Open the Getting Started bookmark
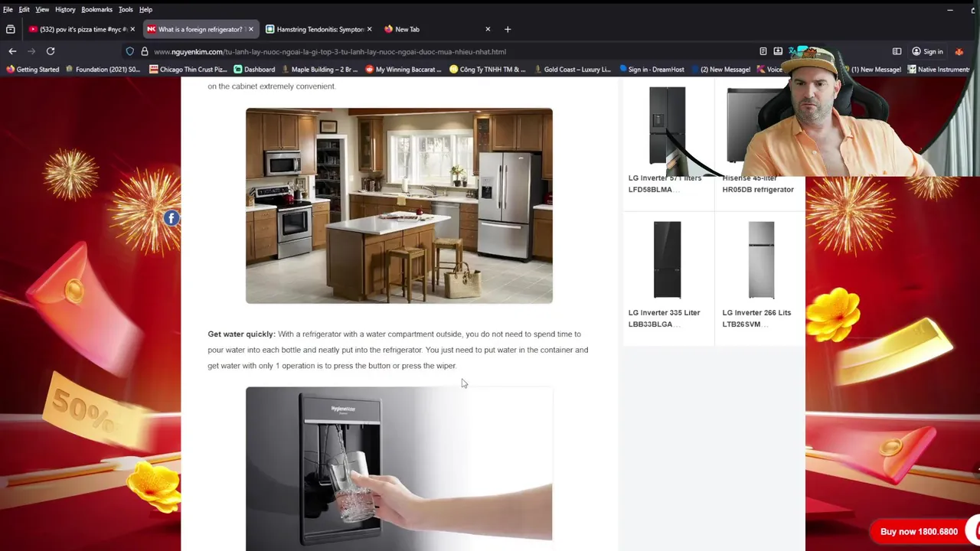The height and width of the screenshot is (551, 980). click(33, 69)
